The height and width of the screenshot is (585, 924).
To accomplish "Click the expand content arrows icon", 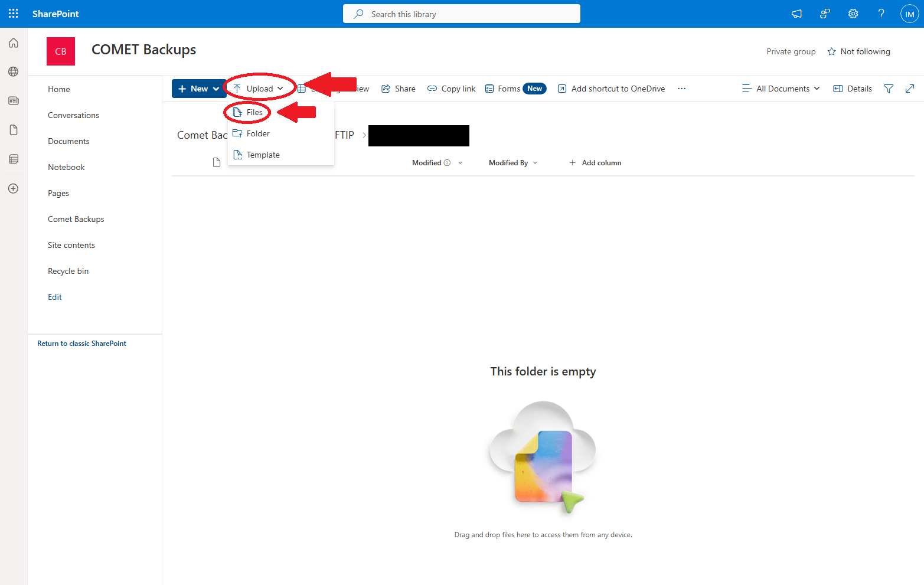I will tap(910, 89).
